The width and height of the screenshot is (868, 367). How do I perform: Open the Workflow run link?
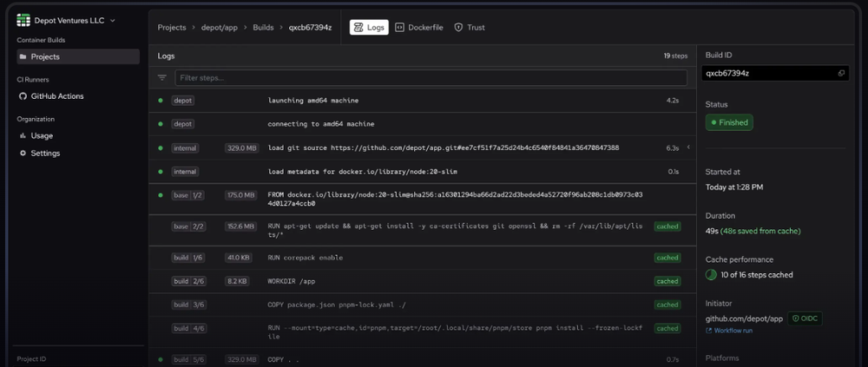(729, 331)
